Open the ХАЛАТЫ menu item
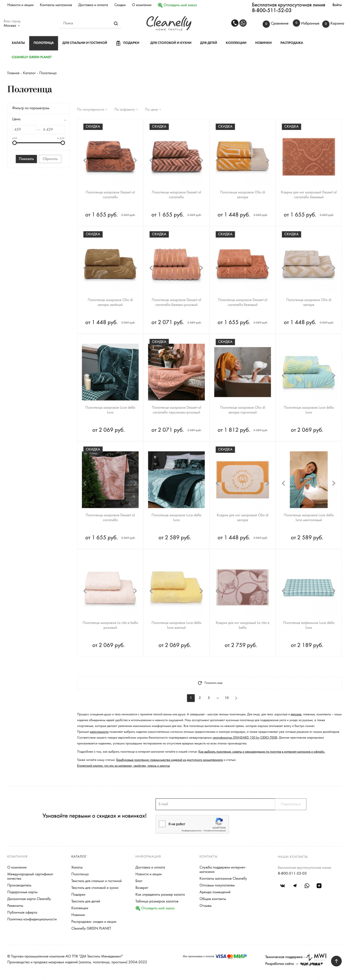Screen dimensions: 349x980 pyautogui.click(x=18, y=43)
